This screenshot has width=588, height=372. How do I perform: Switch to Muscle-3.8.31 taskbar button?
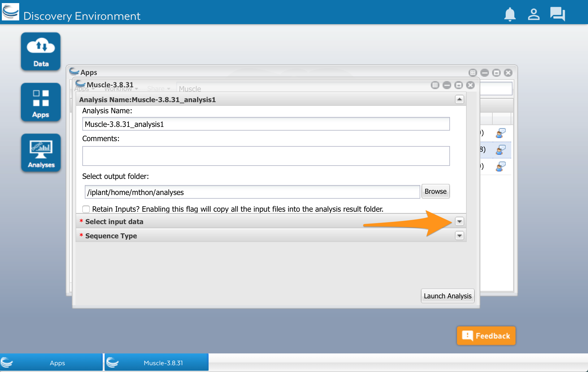(157, 362)
